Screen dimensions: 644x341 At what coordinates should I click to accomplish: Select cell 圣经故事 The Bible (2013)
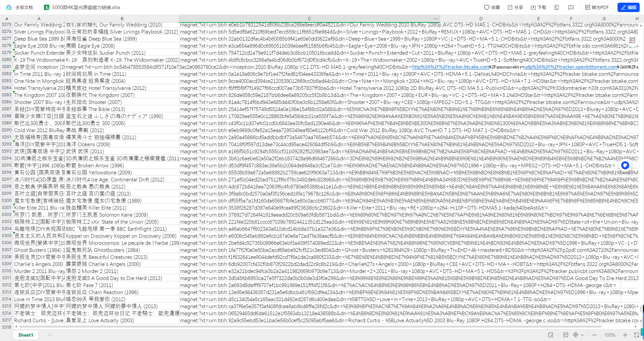pyautogui.click(x=122, y=109)
